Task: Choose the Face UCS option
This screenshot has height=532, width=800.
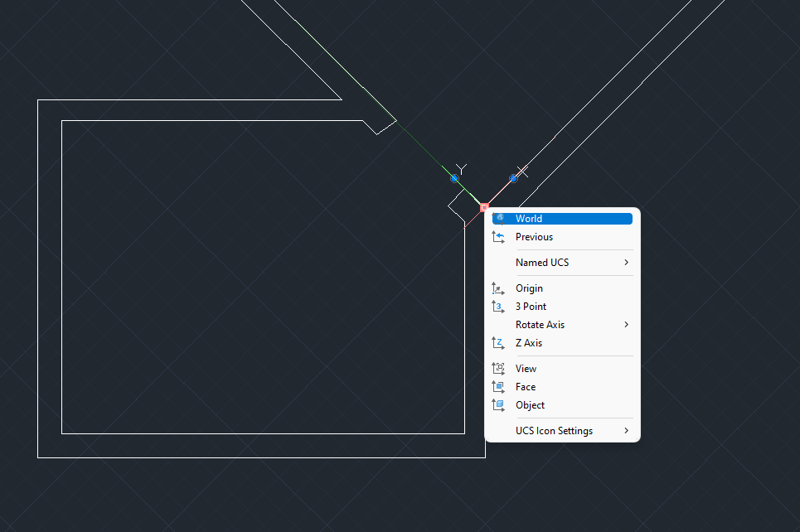Action: coord(562,387)
